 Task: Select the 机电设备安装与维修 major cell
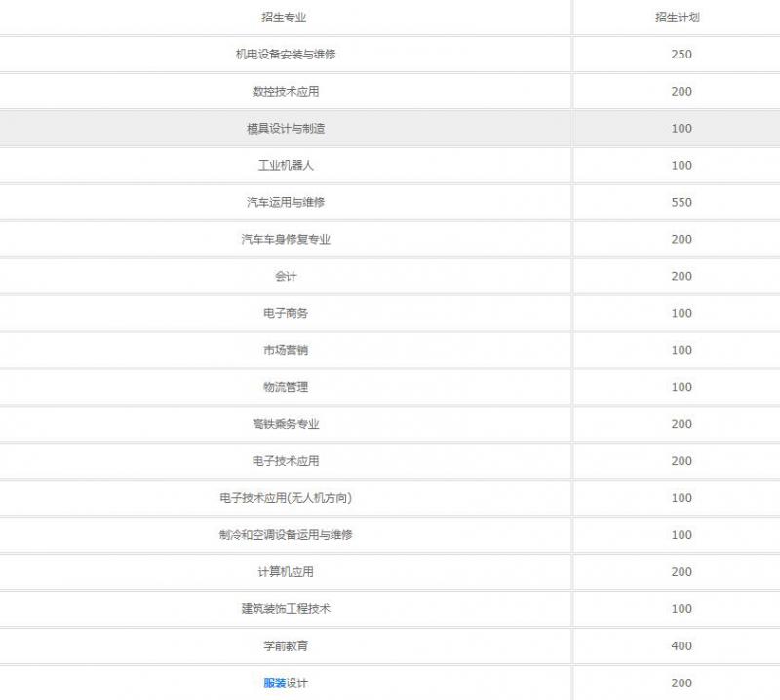tap(285, 55)
